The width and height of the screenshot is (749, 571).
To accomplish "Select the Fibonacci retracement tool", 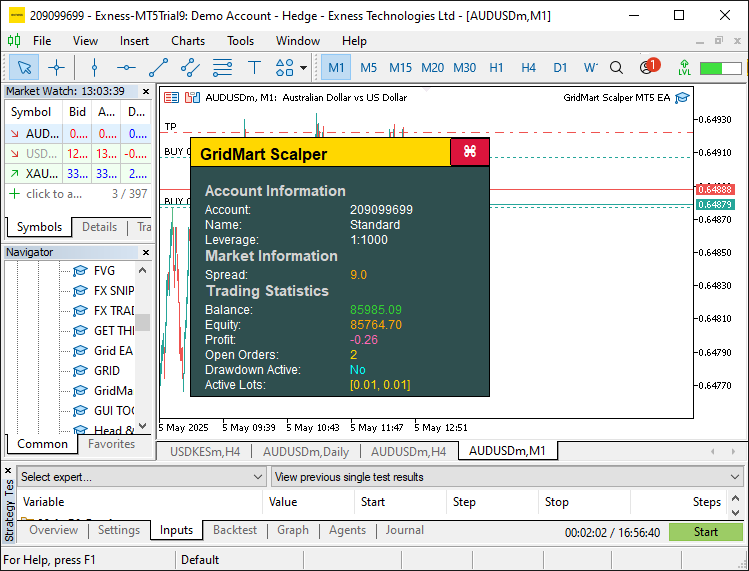I will 222,67.
